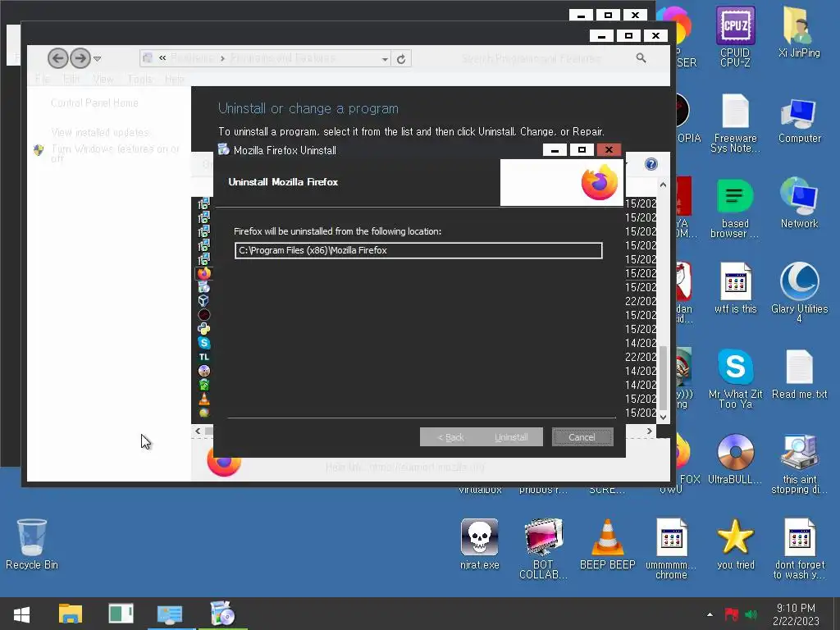This screenshot has width=840, height=630.
Task: Click the program list scroll down arrow
Action: click(x=663, y=417)
